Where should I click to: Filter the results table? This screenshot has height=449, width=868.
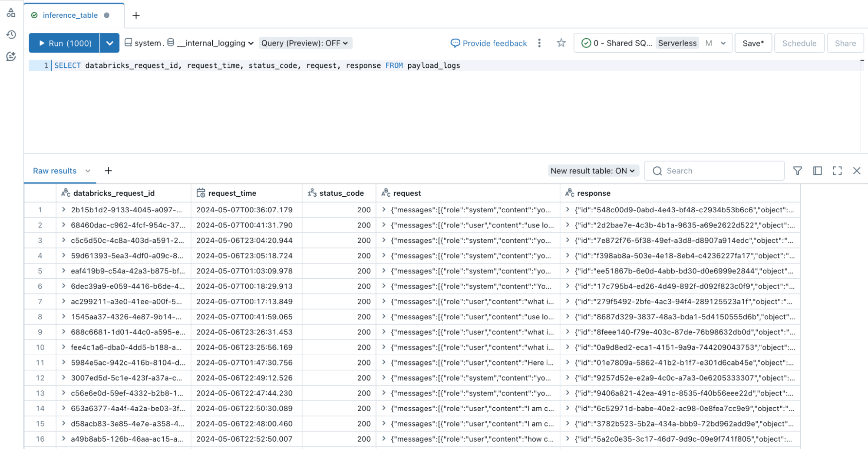797,171
